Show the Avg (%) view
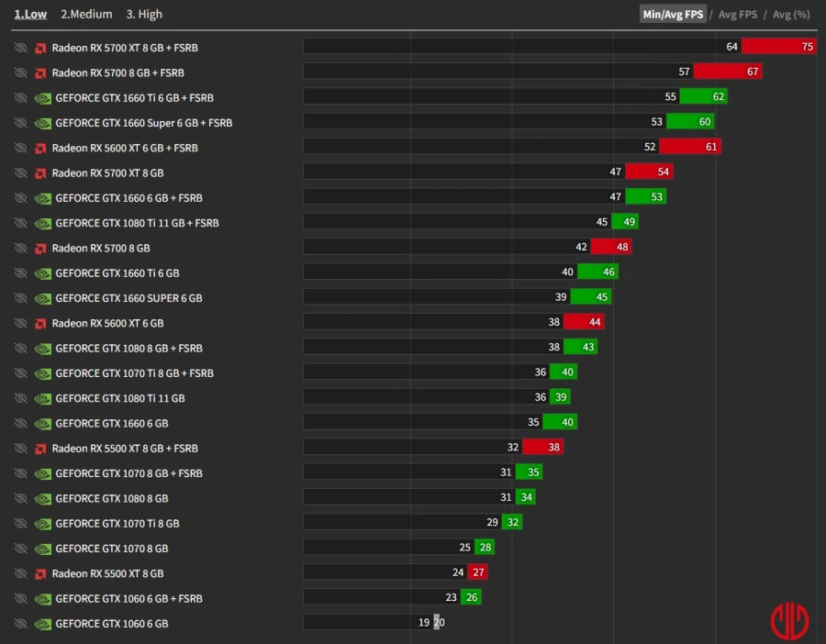The height and width of the screenshot is (644, 826). (791, 14)
